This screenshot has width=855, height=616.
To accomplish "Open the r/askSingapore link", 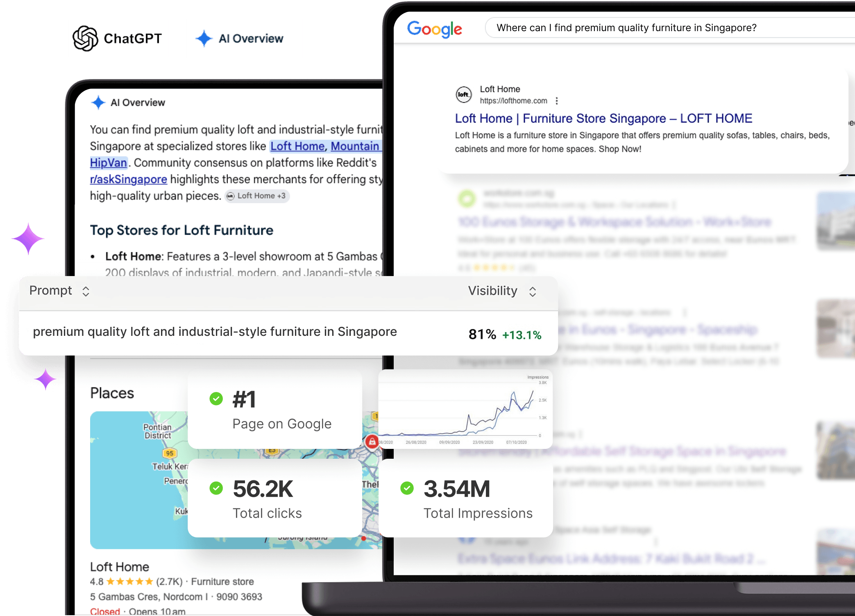I will tap(129, 179).
